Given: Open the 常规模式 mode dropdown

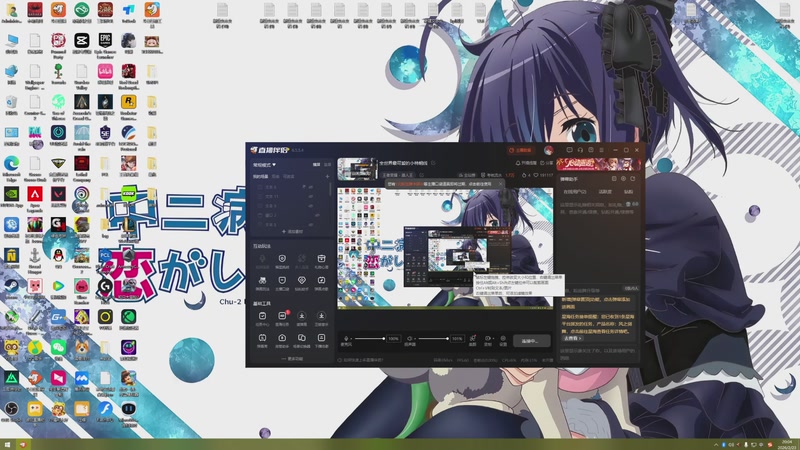Looking at the screenshot, I should pyautogui.click(x=264, y=165).
